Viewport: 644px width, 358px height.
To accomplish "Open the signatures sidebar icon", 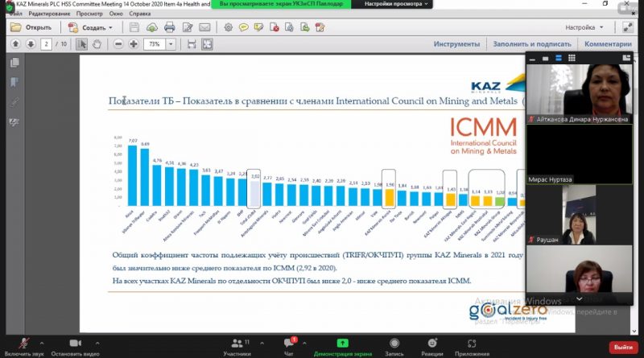I will click(x=14, y=122).
